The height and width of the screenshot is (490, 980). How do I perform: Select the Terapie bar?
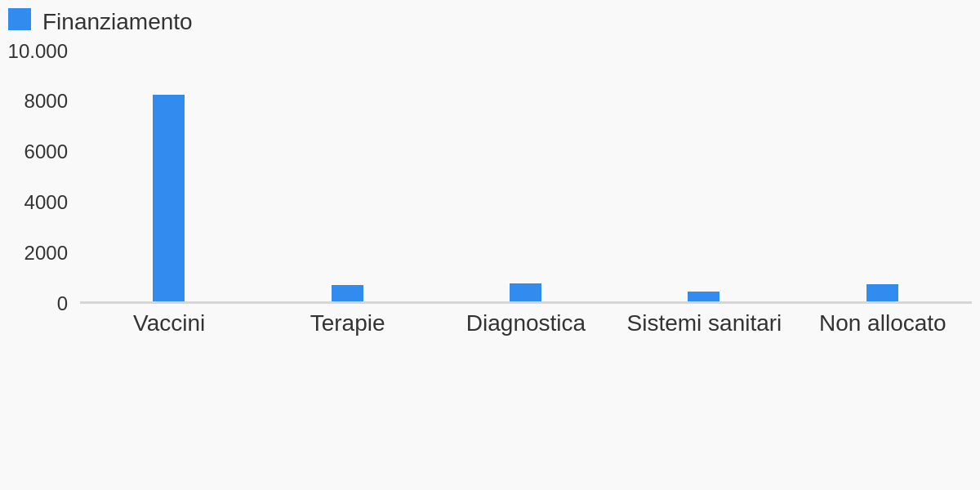(x=347, y=293)
